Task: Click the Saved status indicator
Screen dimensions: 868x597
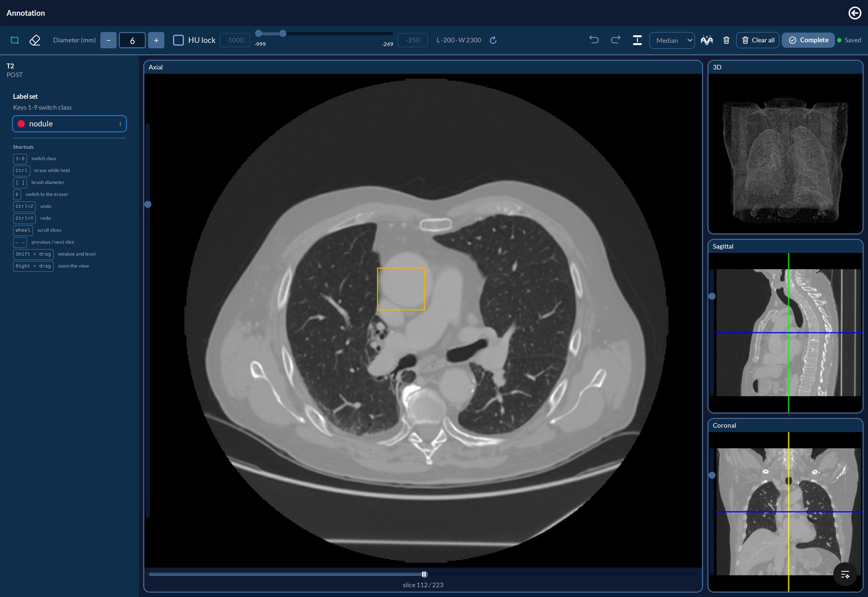Action: tap(849, 40)
